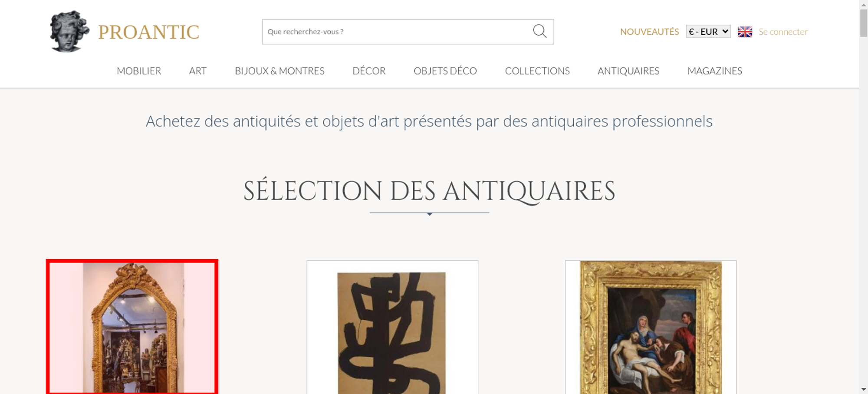Open the MAGAZINES menu
The image size is (868, 394).
(x=715, y=71)
